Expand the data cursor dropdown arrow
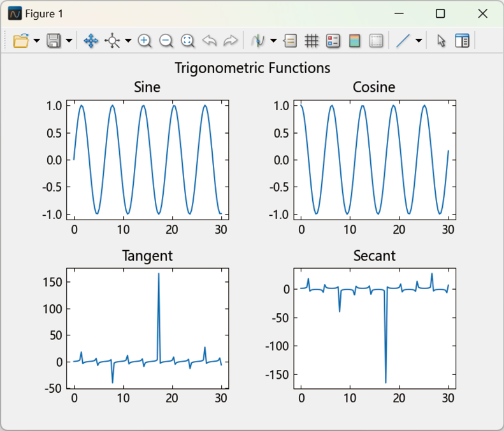Viewport: 504px width, 431px height. [x=128, y=41]
